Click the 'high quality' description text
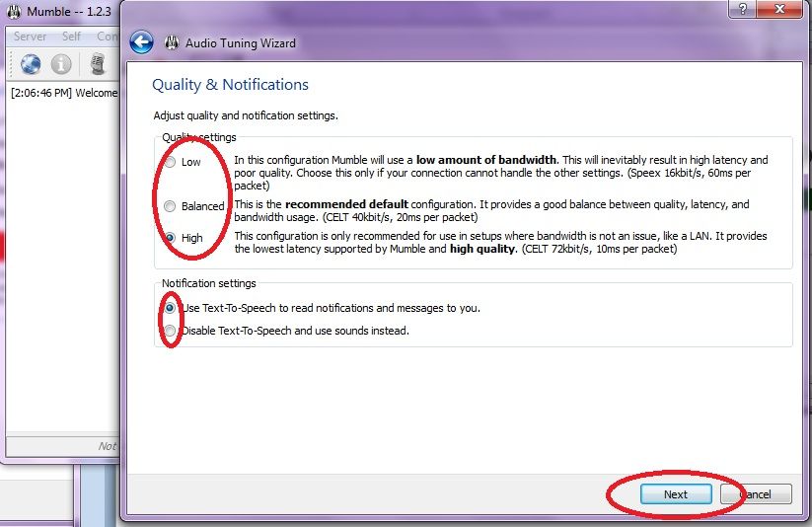The width and height of the screenshot is (812, 527). [482, 249]
